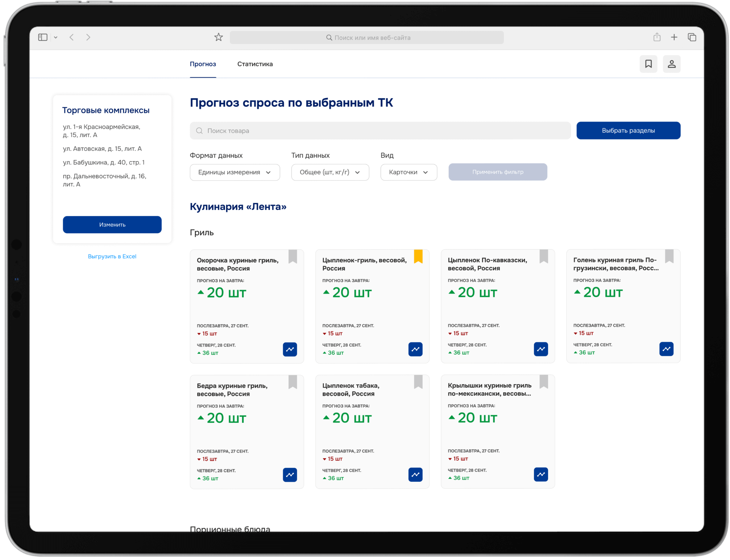This screenshot has height=560, width=730.
Task: Click the Окорочка куриные гриль card title
Action: click(238, 265)
